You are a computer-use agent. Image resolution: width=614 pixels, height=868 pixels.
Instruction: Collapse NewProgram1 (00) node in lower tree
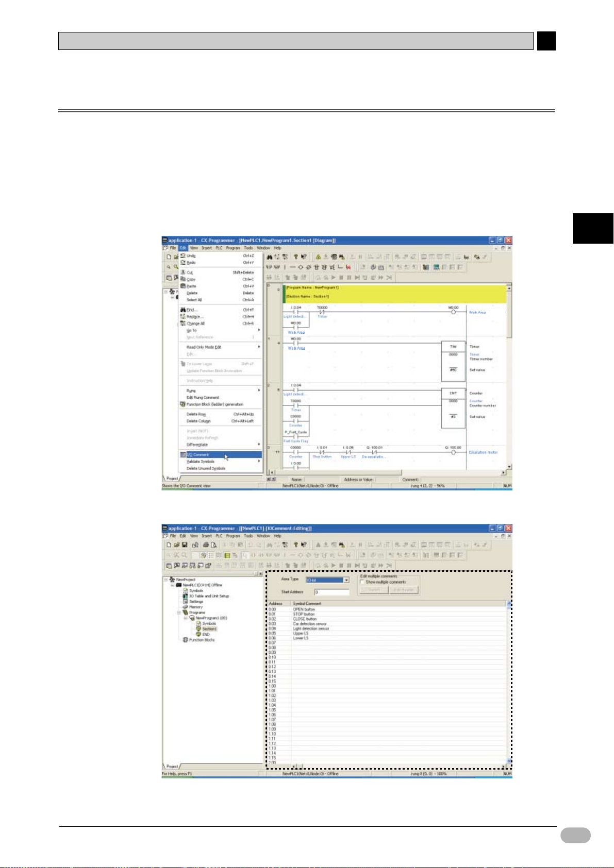click(x=186, y=618)
